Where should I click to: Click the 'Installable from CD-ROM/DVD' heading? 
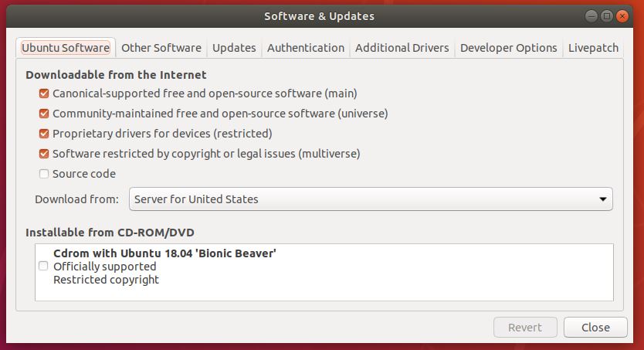coord(110,233)
